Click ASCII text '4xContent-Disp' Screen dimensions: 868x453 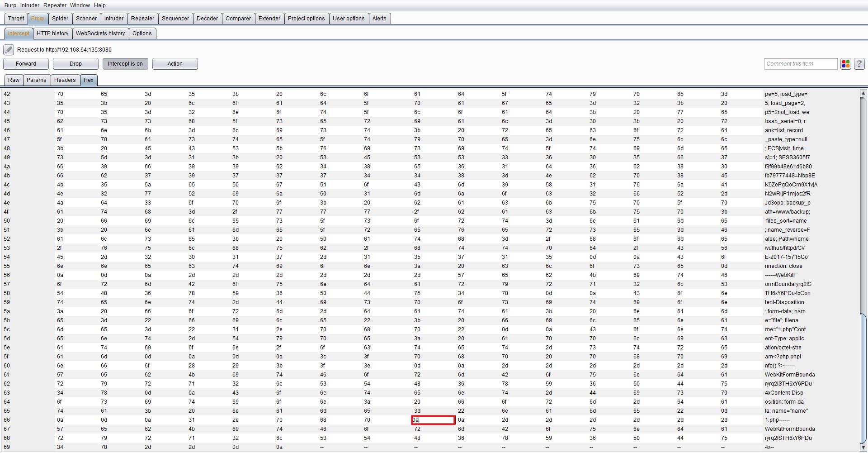pos(784,393)
